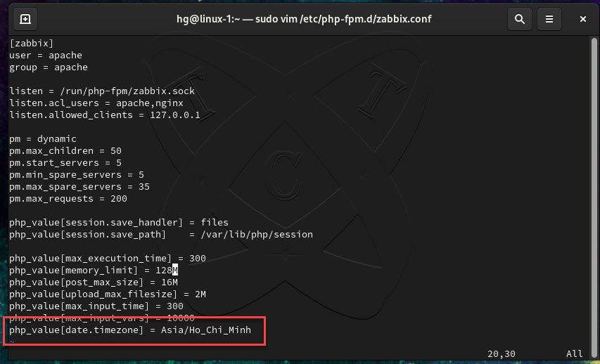Screen dimensions: 600x364
Task: Click the max_execution_time = 300 line
Action: point(108,258)
